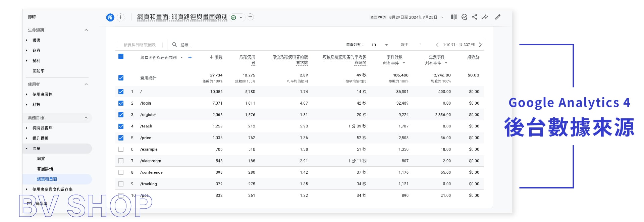Open 回訪率 in the sidebar
The width and height of the screenshot is (644, 222).
tap(39, 71)
